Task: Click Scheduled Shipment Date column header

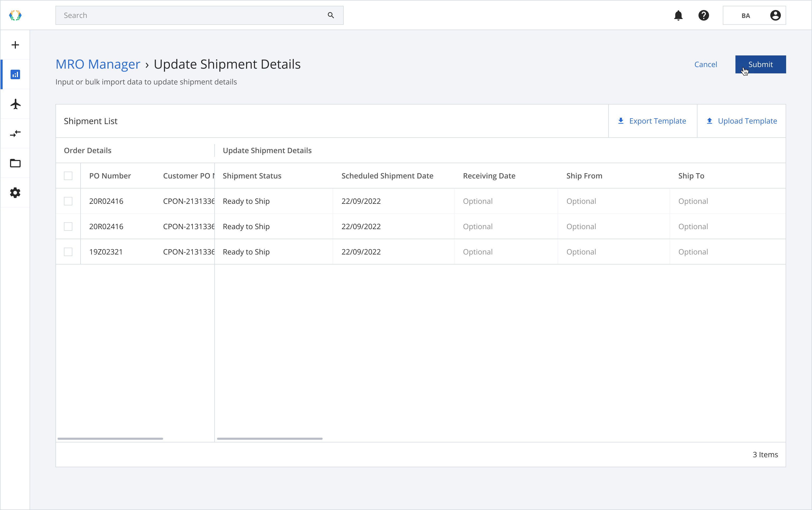Action: click(x=387, y=176)
